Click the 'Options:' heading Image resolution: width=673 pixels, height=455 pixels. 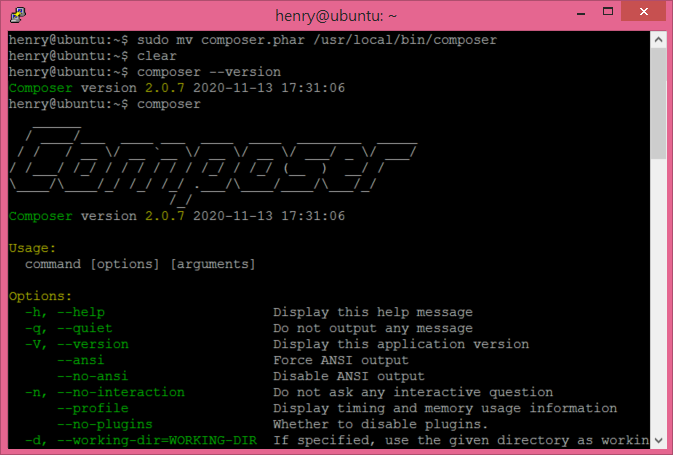point(40,296)
